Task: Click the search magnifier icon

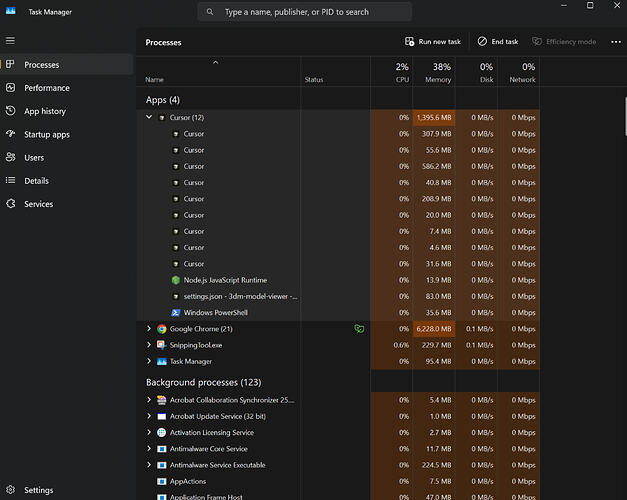Action: coord(210,12)
